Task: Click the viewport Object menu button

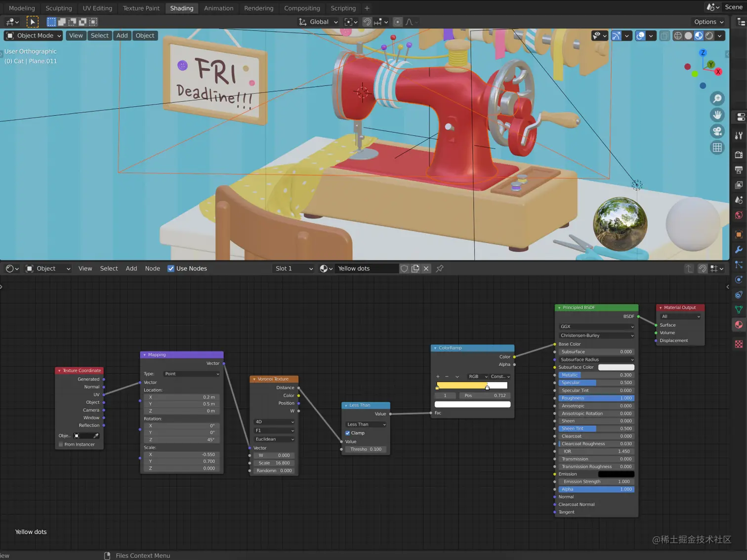Action: 145,36
